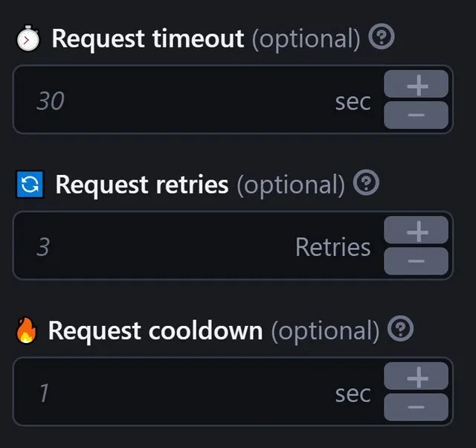Increase the Request retries count with plus

416,230
